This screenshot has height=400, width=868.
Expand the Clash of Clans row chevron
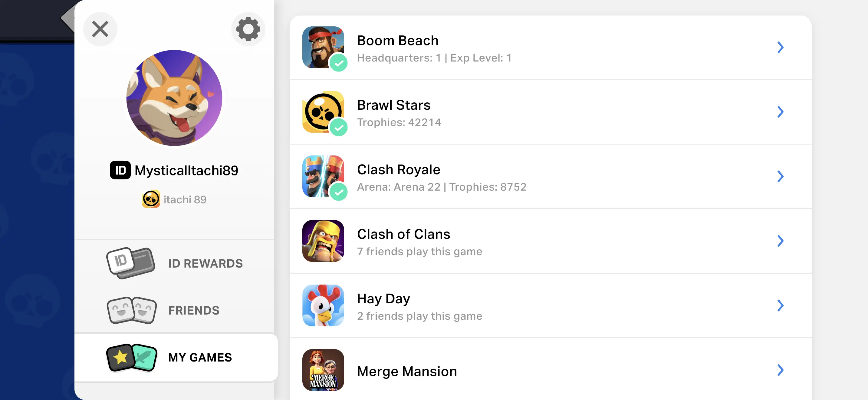point(780,241)
